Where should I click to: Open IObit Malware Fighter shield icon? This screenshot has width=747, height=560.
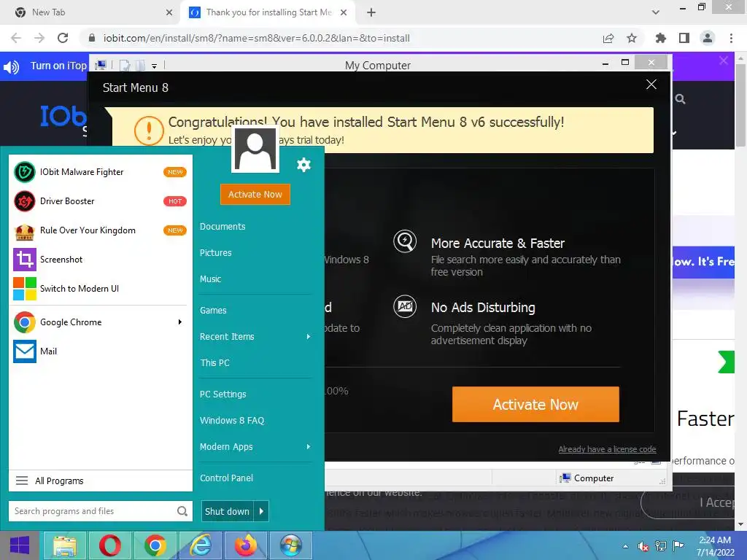[x=24, y=172]
